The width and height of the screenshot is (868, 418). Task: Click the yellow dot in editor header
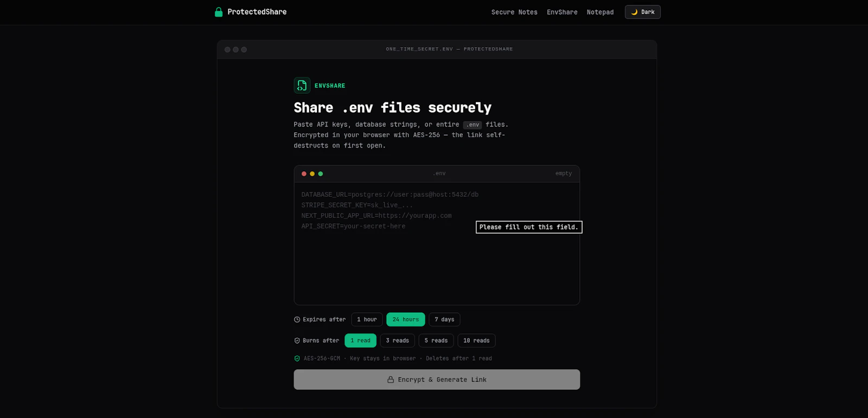point(312,173)
